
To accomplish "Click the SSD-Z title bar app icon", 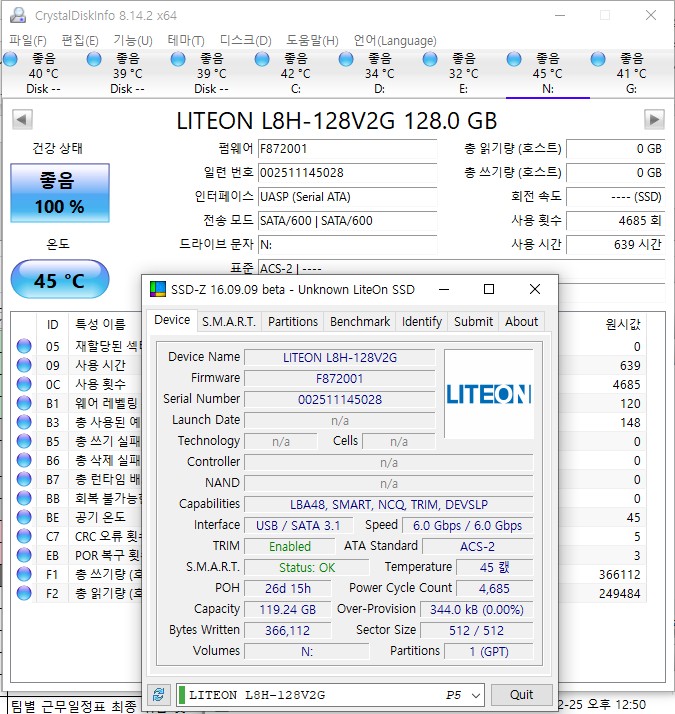I will click(158, 290).
